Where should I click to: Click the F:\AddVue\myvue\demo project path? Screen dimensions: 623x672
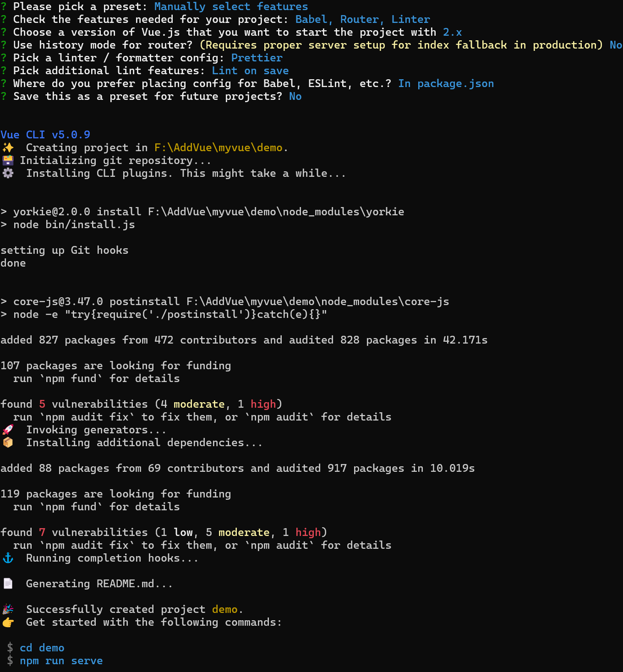tap(218, 148)
